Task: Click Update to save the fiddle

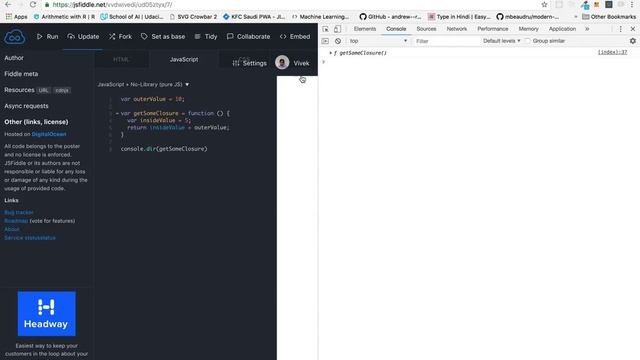Action: [x=83, y=36]
